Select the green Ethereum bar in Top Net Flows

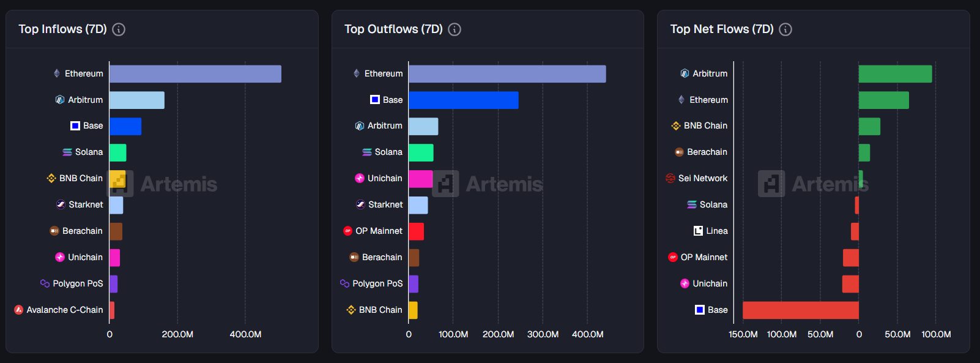(x=884, y=100)
